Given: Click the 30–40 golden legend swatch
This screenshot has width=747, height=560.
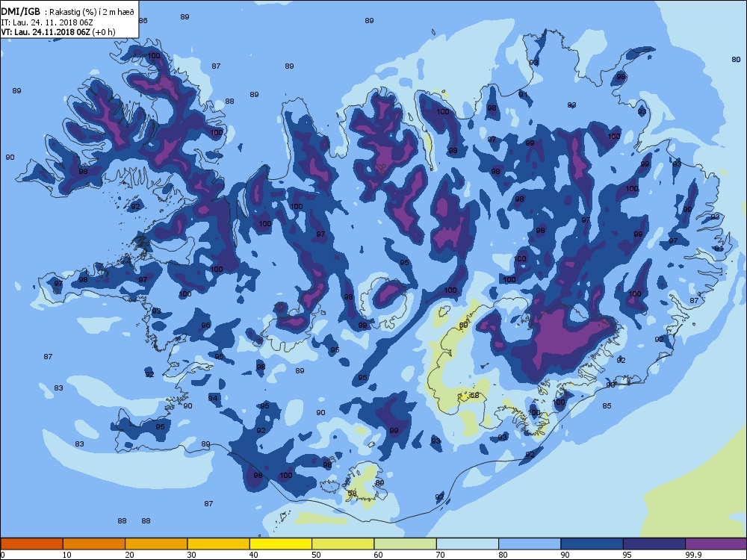Looking at the screenshot, I should (219, 544).
